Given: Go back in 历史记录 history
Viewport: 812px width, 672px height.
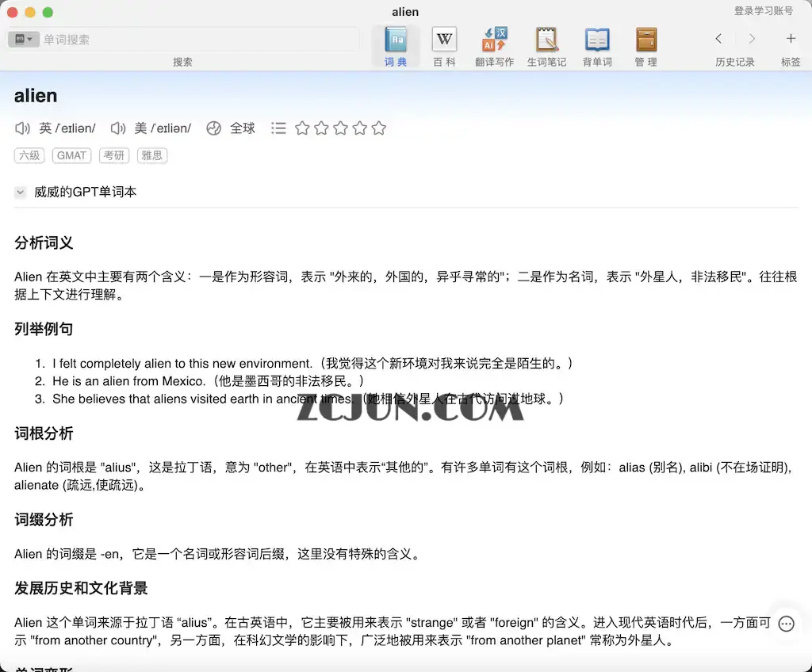Looking at the screenshot, I should tap(718, 38).
